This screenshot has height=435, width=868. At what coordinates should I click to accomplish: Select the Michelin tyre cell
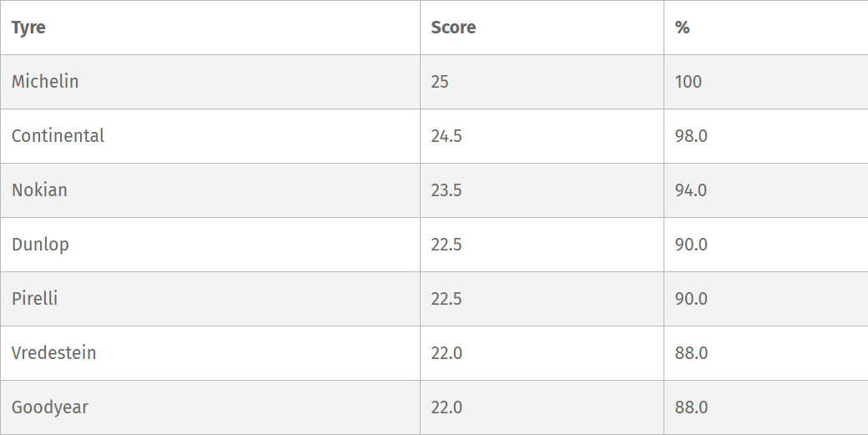click(45, 82)
